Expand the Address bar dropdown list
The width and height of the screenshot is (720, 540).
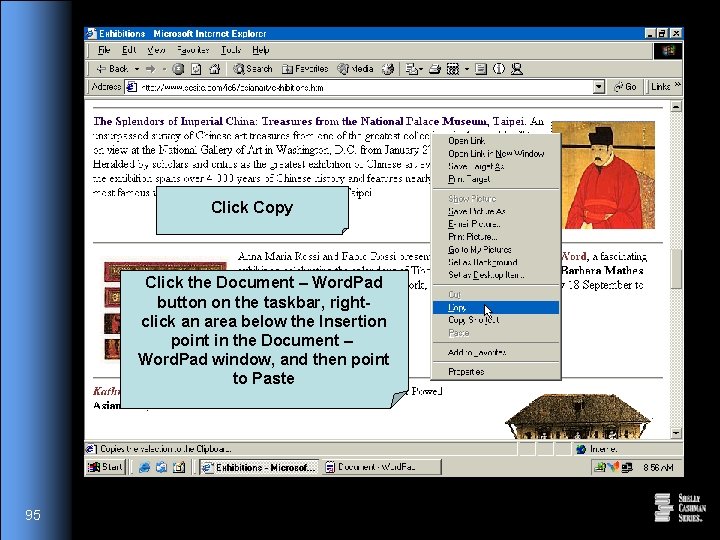point(598,87)
